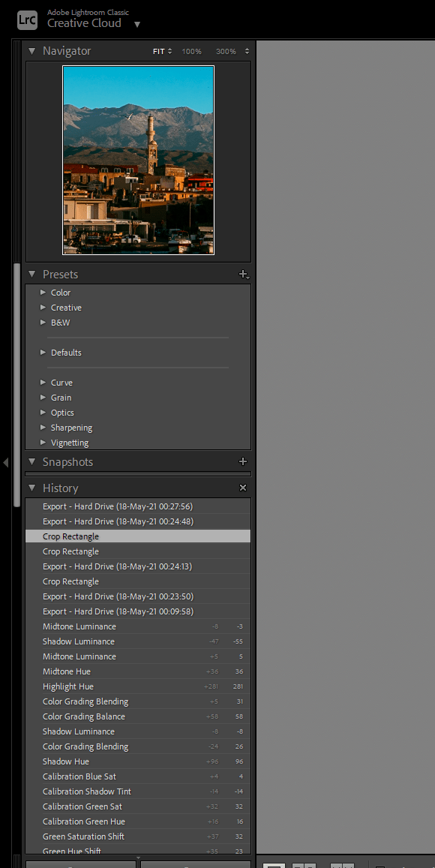Select Color Grading Blending step valued 31
This screenshot has width=435, height=868.
point(138,701)
